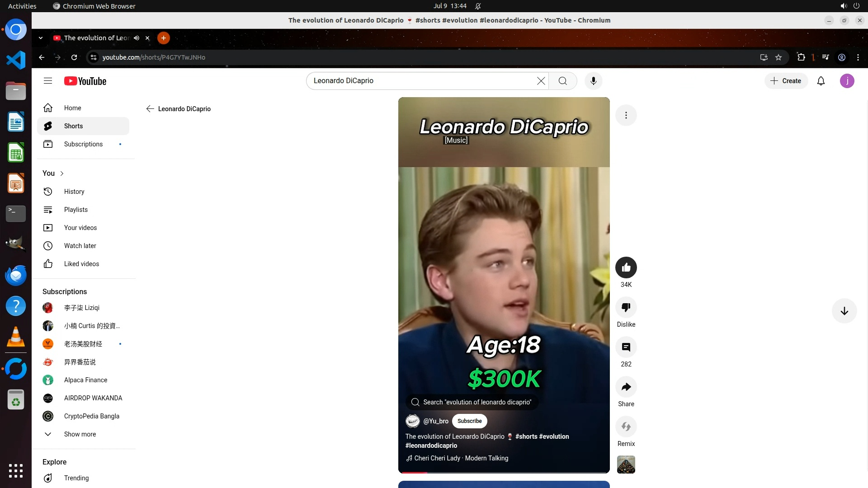Go to the next short video
Viewport: 868px width, 488px height.
pos(844,311)
